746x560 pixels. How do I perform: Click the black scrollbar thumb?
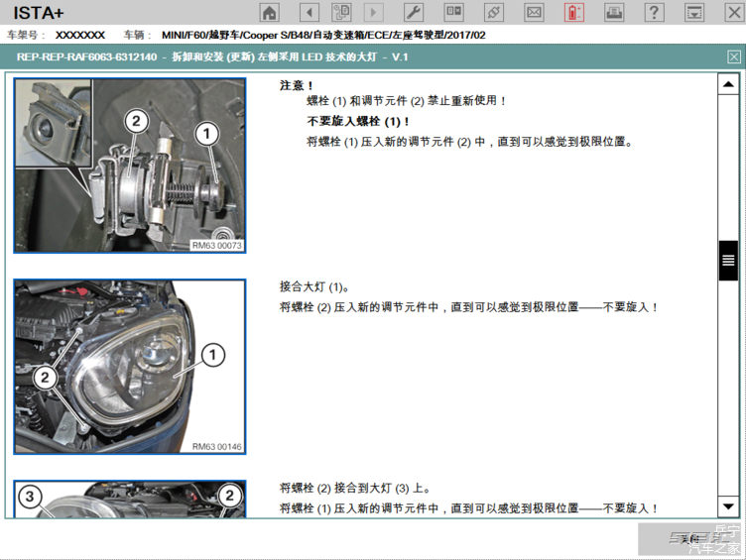point(728,261)
